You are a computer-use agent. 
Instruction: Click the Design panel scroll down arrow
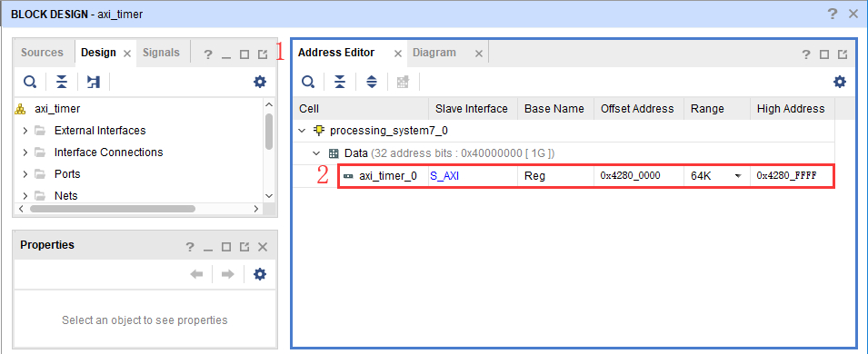(269, 196)
